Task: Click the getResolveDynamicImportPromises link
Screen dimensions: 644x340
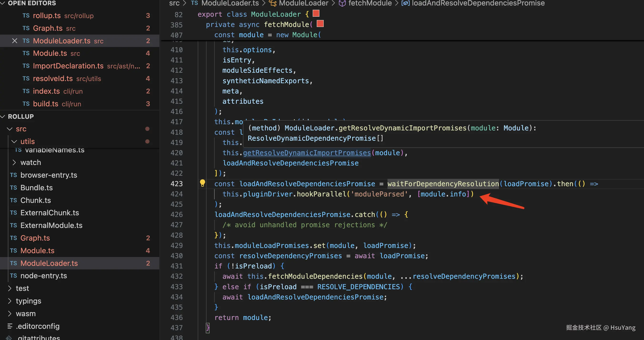Action: pyautogui.click(x=307, y=153)
